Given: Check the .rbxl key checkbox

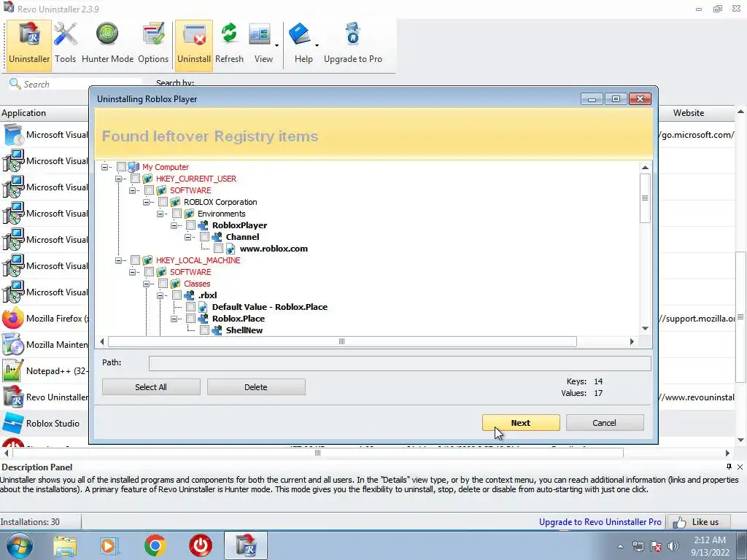Looking at the screenshot, I should [177, 295].
